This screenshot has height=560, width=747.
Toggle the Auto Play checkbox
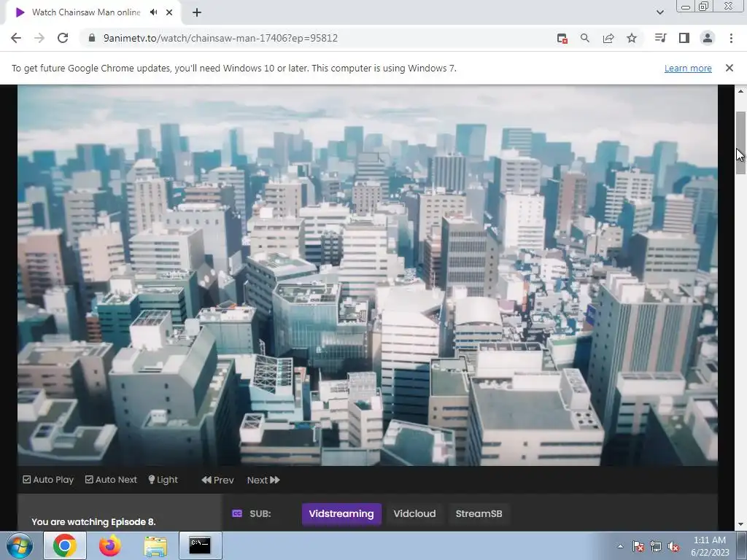[x=48, y=480]
